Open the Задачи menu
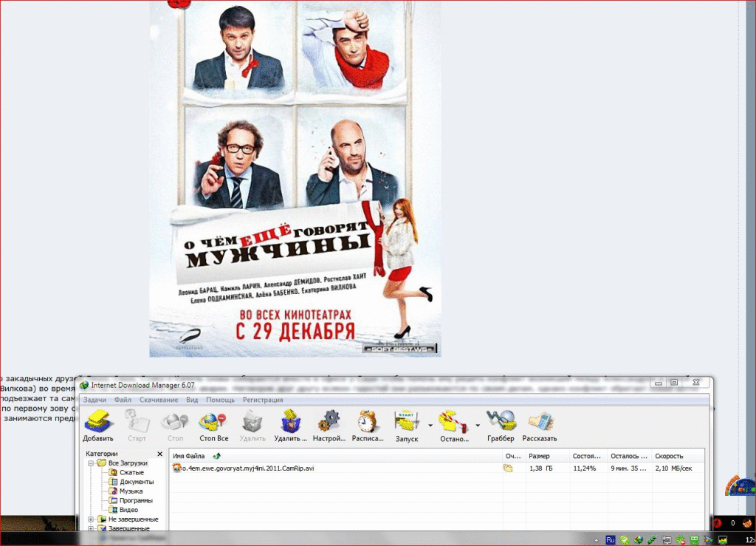Image resolution: width=756 pixels, height=546 pixels. click(x=94, y=400)
